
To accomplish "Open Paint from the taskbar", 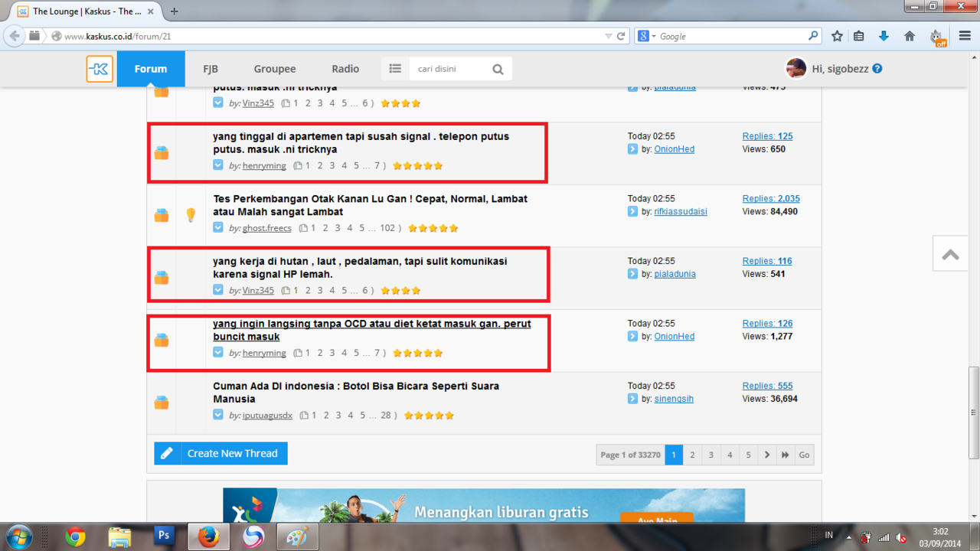I will 297,537.
